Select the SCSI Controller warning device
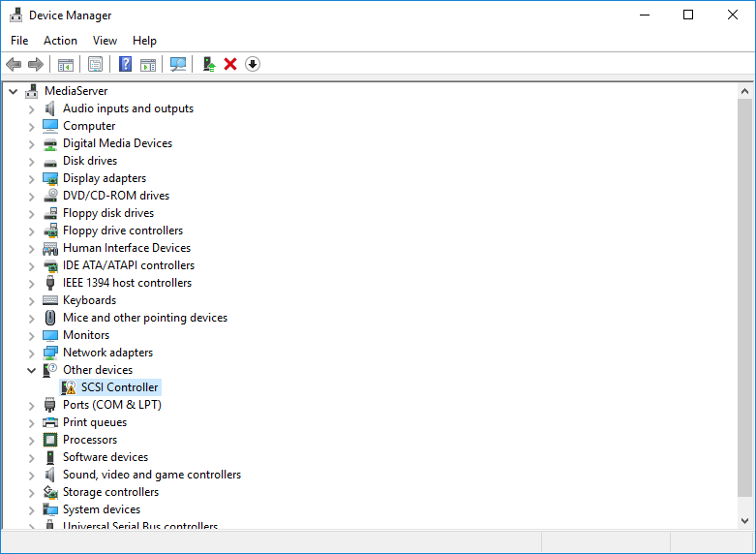Screen dimensions: 756x554 (119, 387)
